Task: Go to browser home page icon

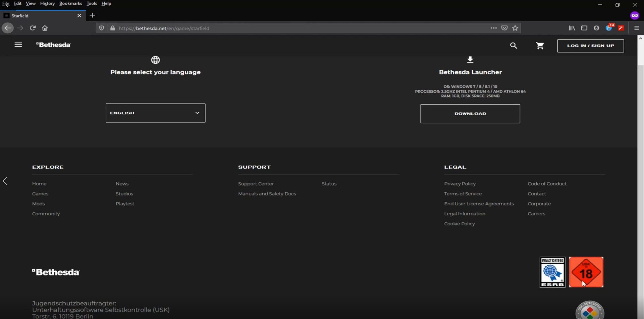Action: point(45,28)
